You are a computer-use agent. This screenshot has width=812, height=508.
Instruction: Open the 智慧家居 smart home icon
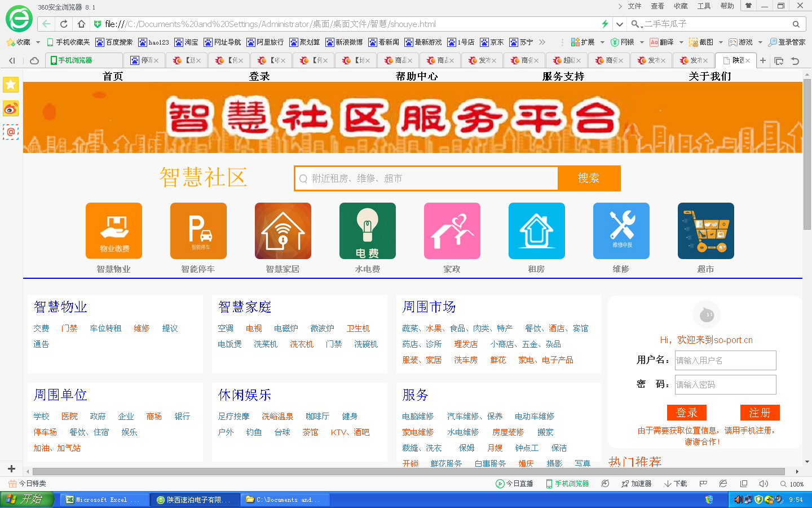pyautogui.click(x=283, y=231)
